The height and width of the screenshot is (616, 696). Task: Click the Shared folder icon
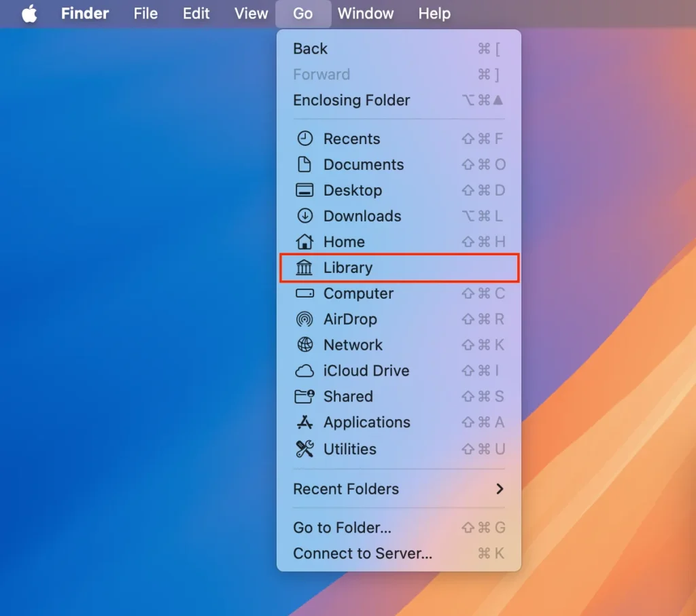(304, 397)
